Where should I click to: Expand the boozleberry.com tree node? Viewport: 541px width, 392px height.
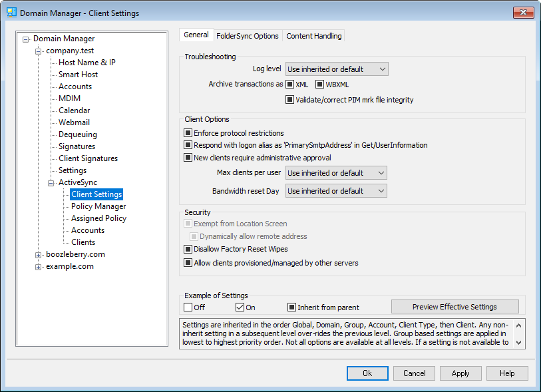pos(39,254)
